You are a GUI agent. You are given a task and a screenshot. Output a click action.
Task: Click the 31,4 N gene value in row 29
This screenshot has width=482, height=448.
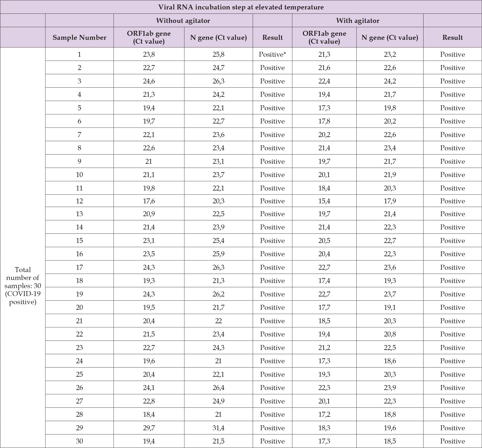click(218, 428)
